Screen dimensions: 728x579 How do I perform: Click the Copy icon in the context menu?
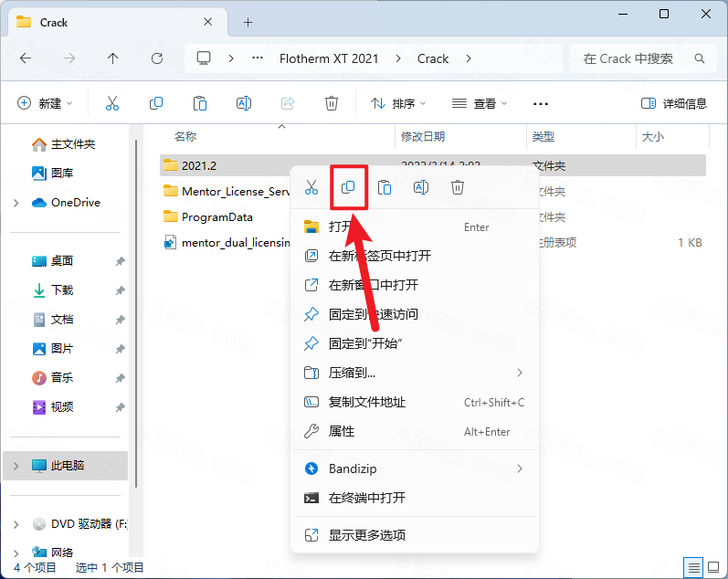(x=348, y=187)
